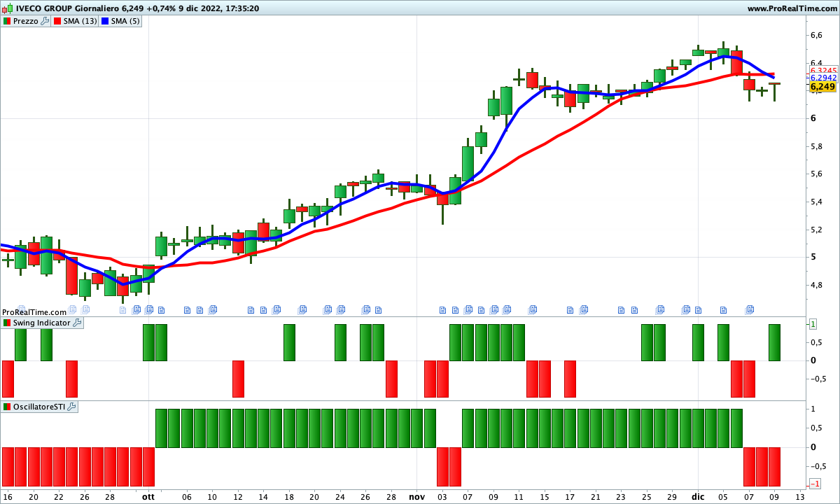Click the green 1 value tag in Swing Indicator

813,324
